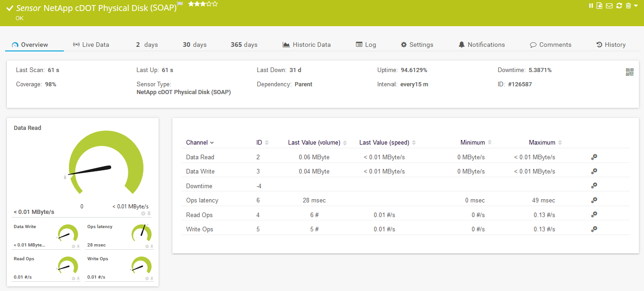The height and width of the screenshot is (291, 644).
Task: Set priority to one star
Action: (191, 4)
